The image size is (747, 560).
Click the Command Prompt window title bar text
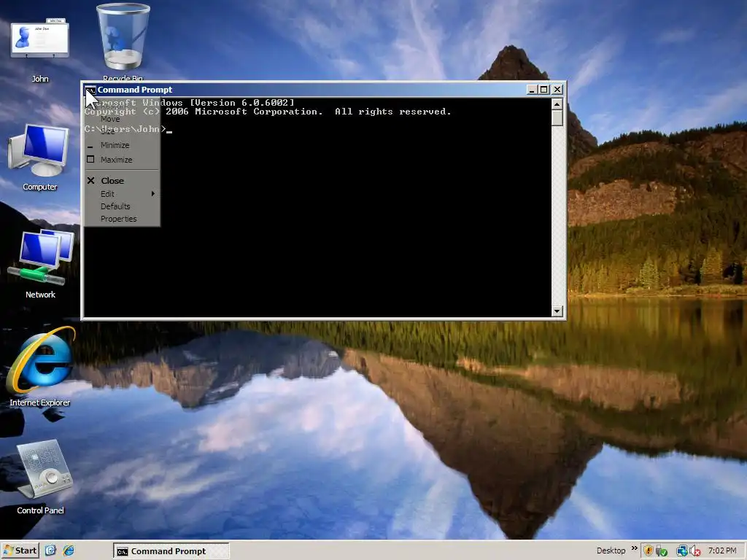135,90
